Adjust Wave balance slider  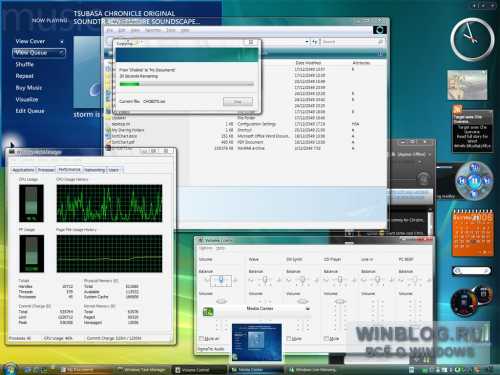[x=265, y=280]
